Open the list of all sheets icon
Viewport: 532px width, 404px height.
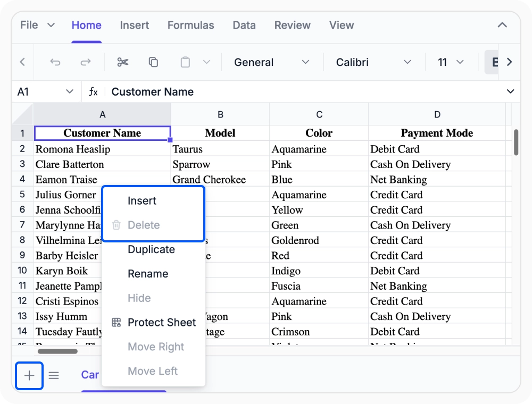[x=54, y=375]
